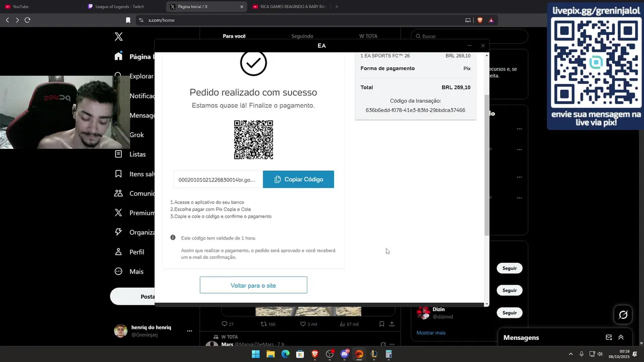The width and height of the screenshot is (644, 362).
Task: Select the Pix code text field
Action: click(218, 179)
